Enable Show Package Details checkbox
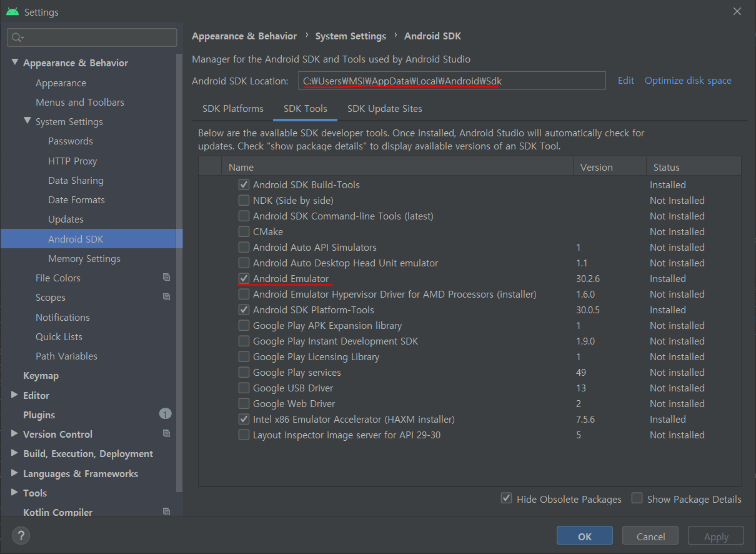 tap(637, 498)
